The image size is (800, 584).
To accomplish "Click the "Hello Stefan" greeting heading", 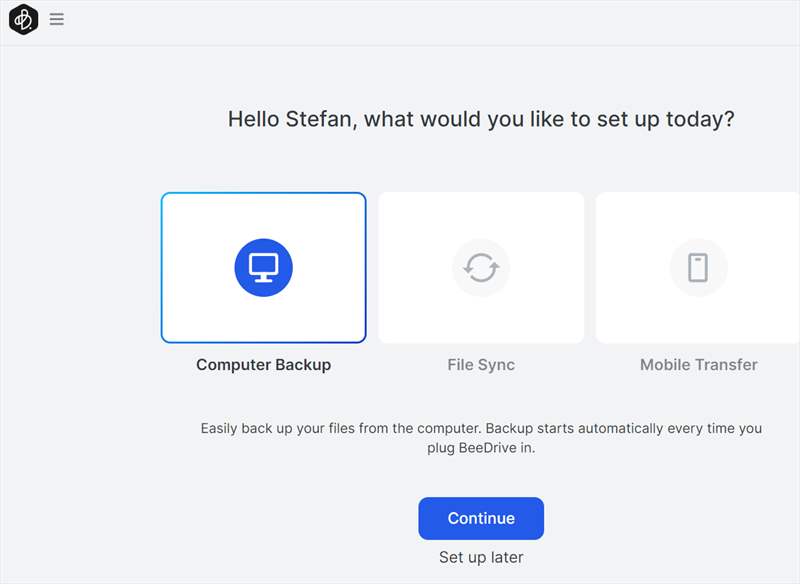I will [x=481, y=119].
